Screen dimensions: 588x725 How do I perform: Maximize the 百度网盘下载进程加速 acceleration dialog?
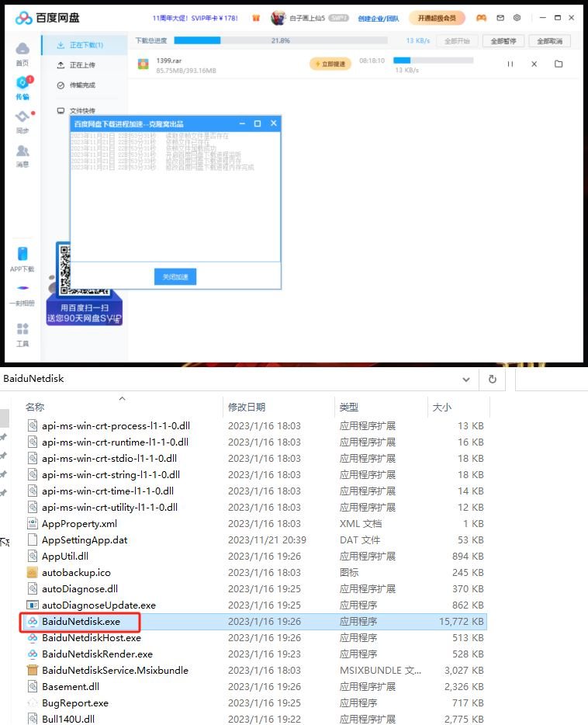coord(258,123)
